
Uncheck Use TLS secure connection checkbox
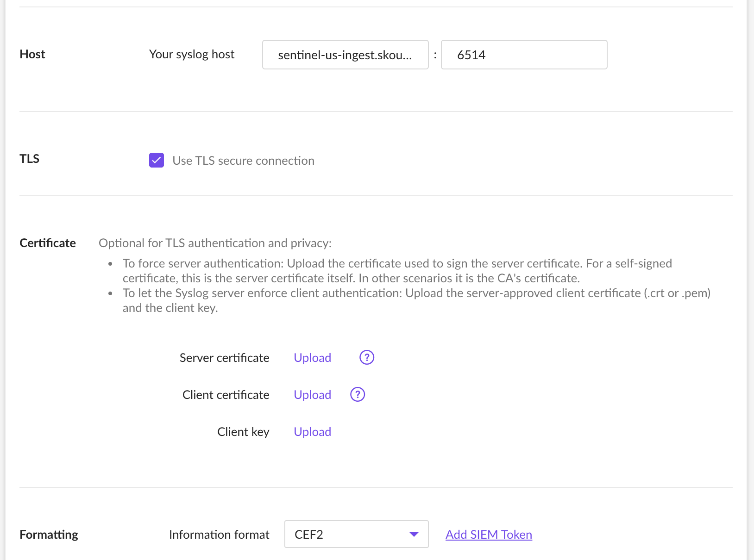pyautogui.click(x=157, y=160)
